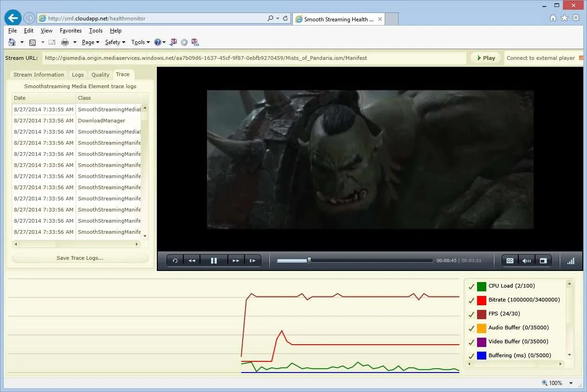Open the File menu

[13, 31]
